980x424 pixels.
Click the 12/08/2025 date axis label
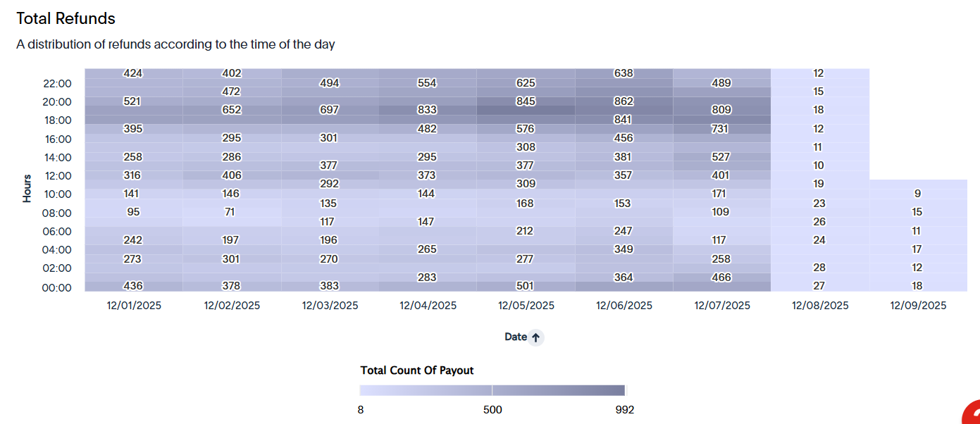[x=820, y=306]
